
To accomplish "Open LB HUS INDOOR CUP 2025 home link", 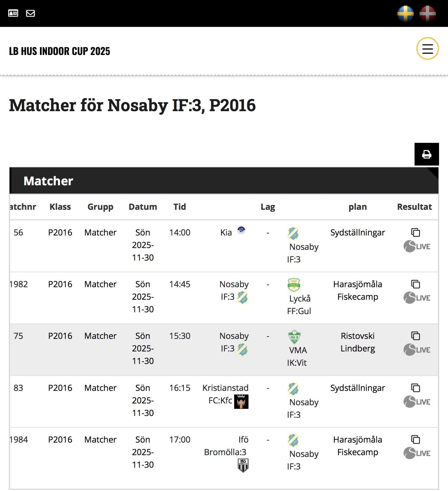I will point(59,51).
